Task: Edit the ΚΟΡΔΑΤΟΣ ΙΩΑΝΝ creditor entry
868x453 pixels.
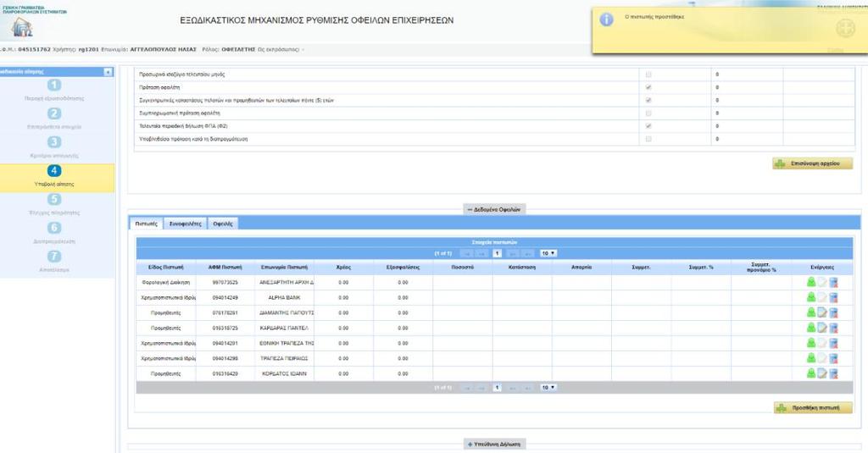Action: click(822, 373)
